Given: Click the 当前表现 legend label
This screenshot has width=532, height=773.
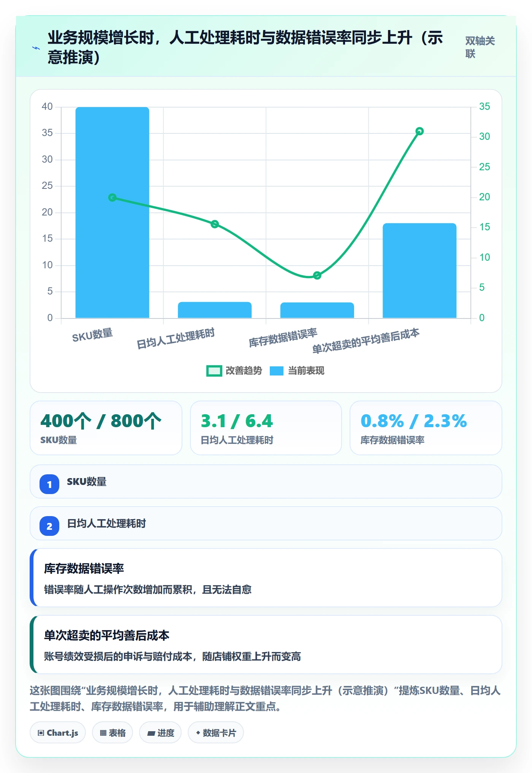Looking at the screenshot, I should (x=306, y=371).
